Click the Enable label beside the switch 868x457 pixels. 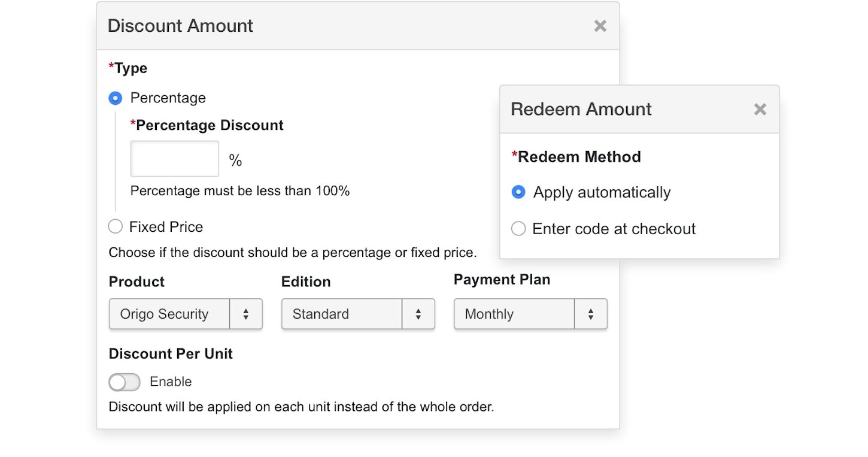[171, 382]
